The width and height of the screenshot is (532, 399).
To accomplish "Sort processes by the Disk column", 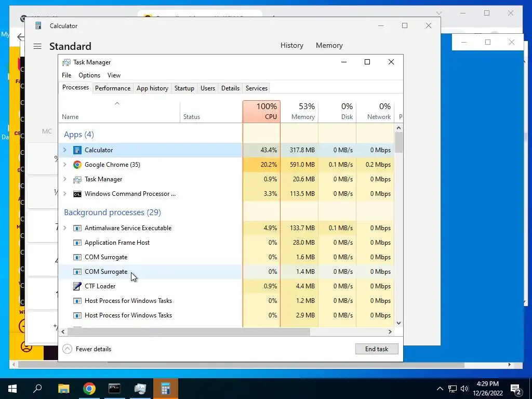I will 337,112.
